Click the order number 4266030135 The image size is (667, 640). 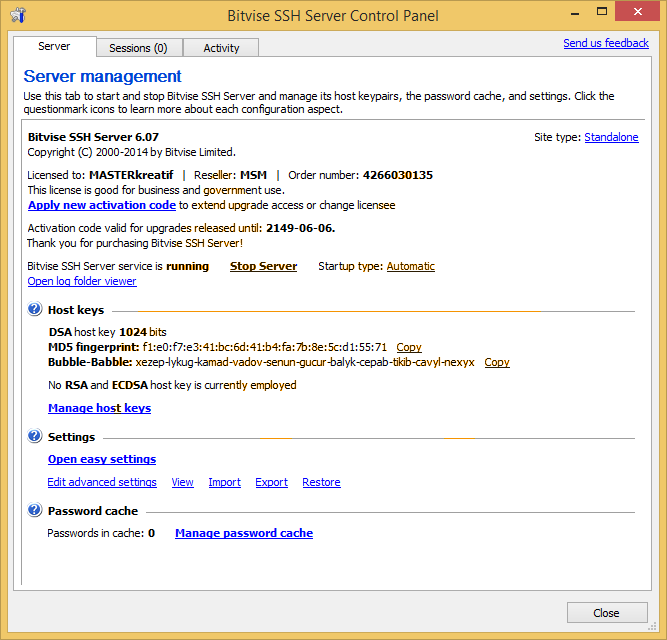pyautogui.click(x=398, y=175)
